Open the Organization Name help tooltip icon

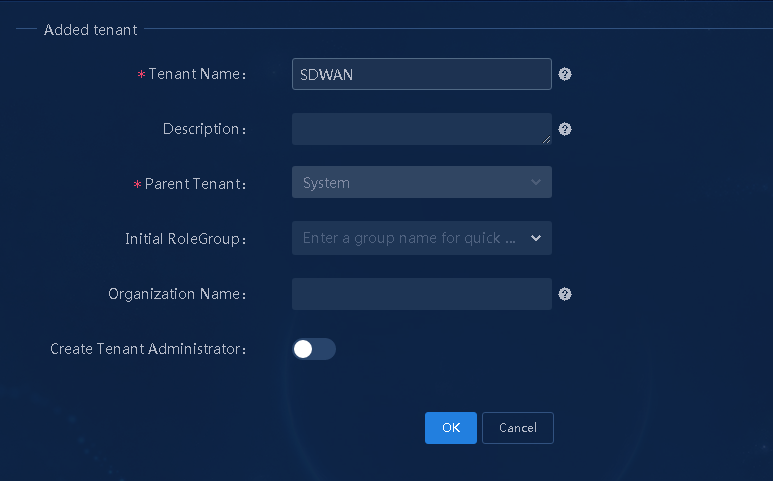[564, 294]
